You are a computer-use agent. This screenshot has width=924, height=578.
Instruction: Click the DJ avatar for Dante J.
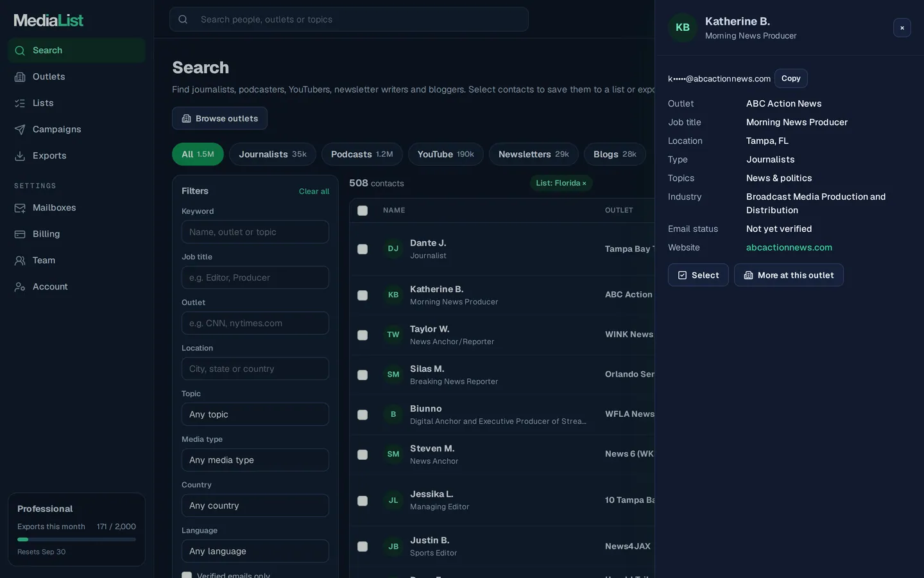393,249
